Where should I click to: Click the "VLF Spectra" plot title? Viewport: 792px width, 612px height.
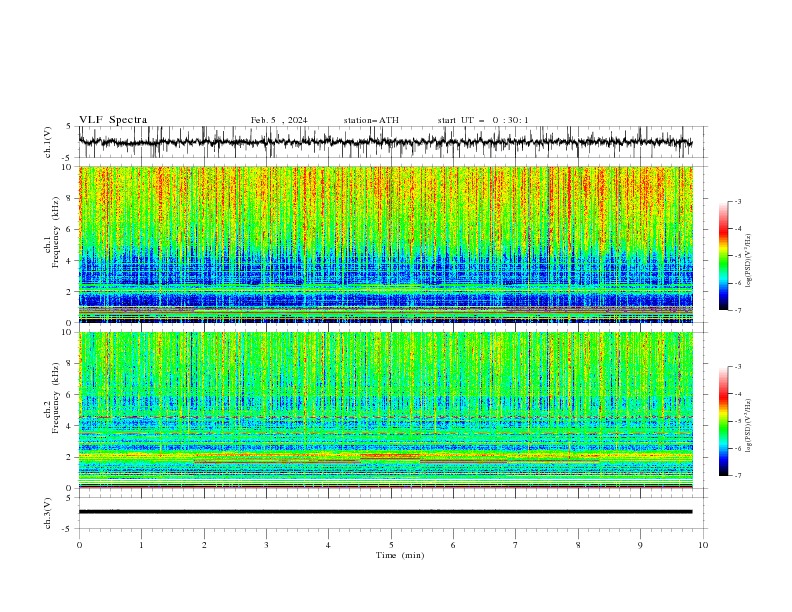click(x=113, y=120)
